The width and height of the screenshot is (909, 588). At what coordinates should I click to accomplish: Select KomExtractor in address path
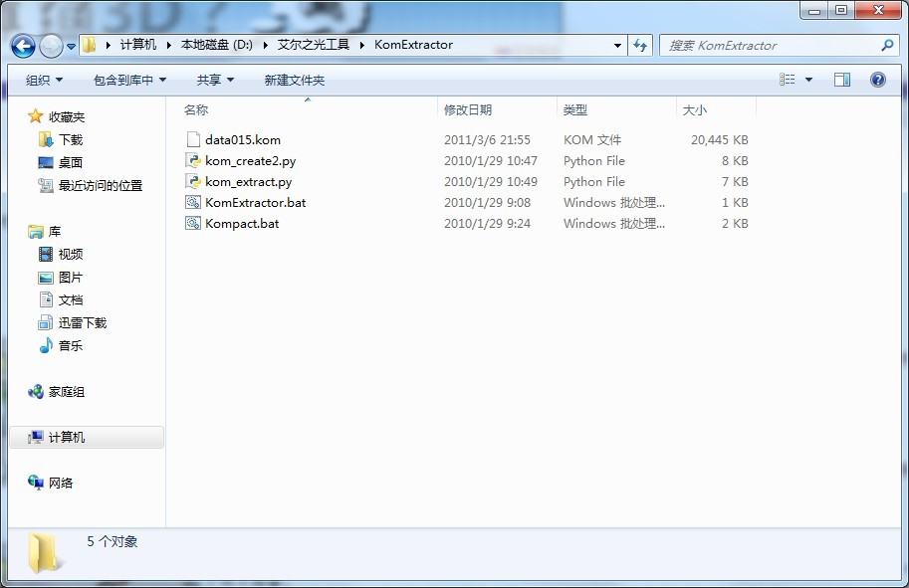pyautogui.click(x=413, y=45)
